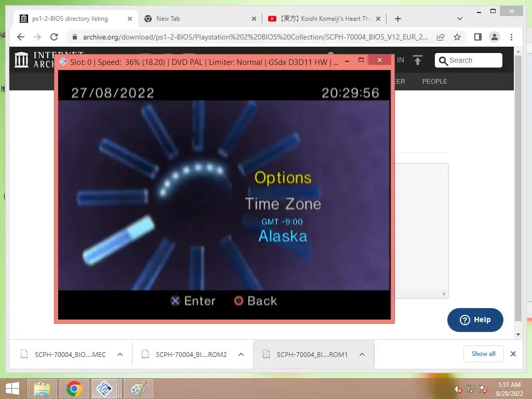This screenshot has width=532, height=399.
Task: Open the Windows Start button
Action: click(x=12, y=389)
